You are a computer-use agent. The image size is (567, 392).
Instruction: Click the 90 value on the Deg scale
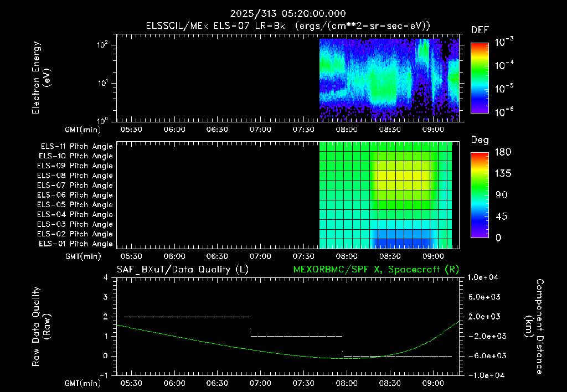[502, 195]
